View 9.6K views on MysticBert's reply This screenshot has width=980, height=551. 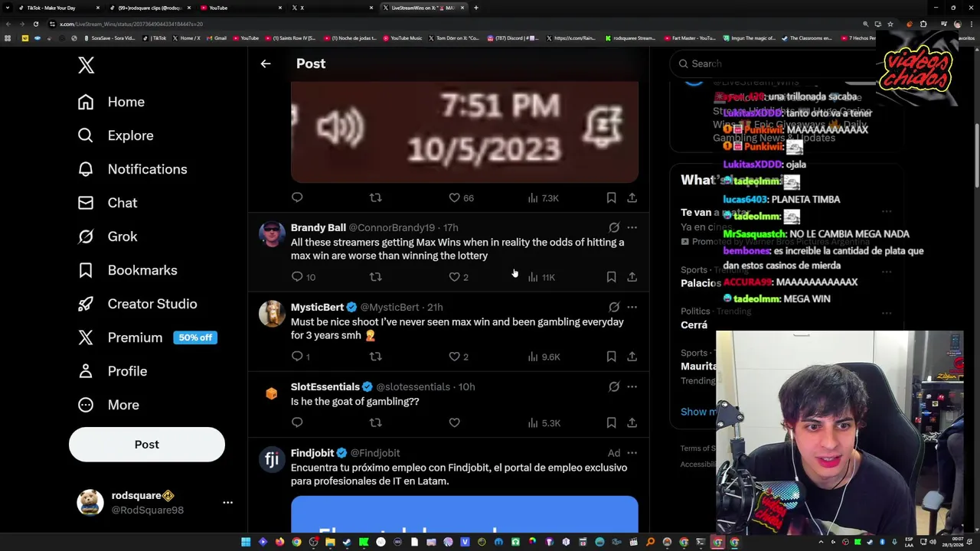(544, 357)
